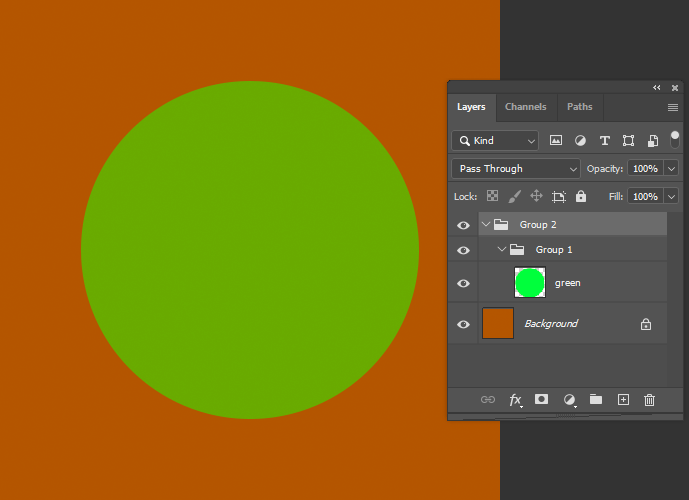Open Pass Through blend mode dropdown

pos(516,169)
